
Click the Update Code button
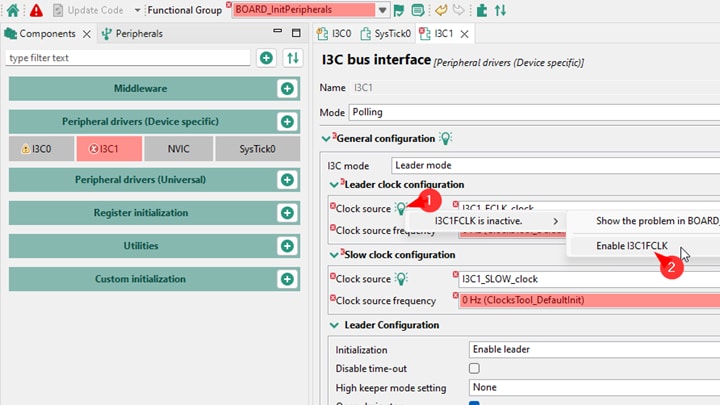(x=88, y=10)
